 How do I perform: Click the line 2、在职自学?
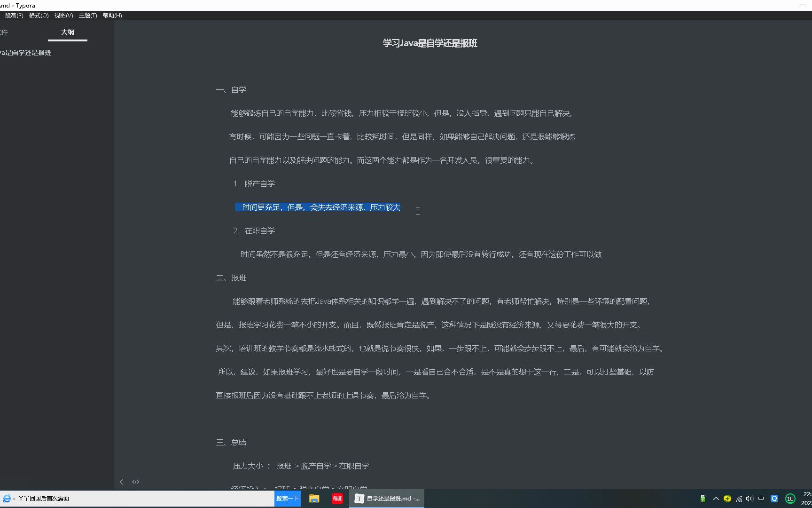click(254, 230)
